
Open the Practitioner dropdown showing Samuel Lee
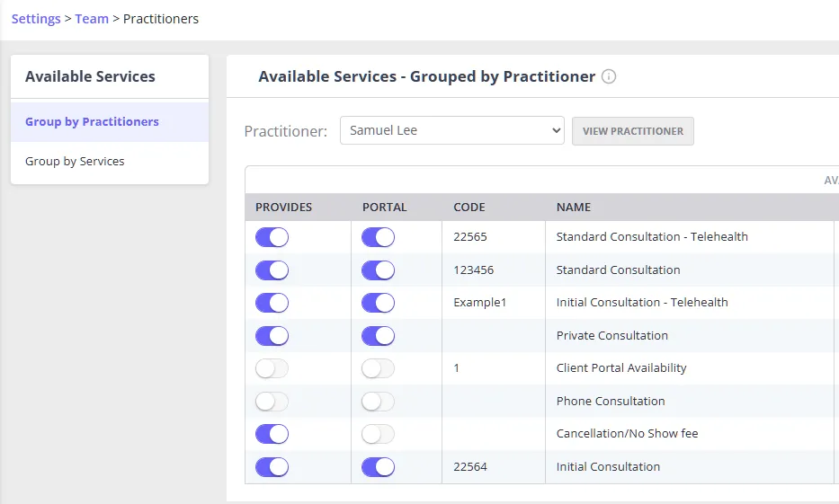point(452,130)
